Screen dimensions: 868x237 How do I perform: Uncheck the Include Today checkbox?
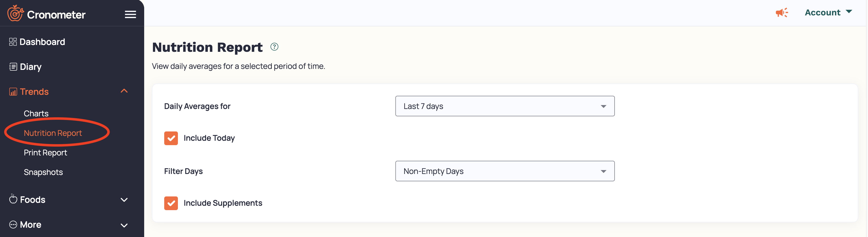[x=171, y=138]
